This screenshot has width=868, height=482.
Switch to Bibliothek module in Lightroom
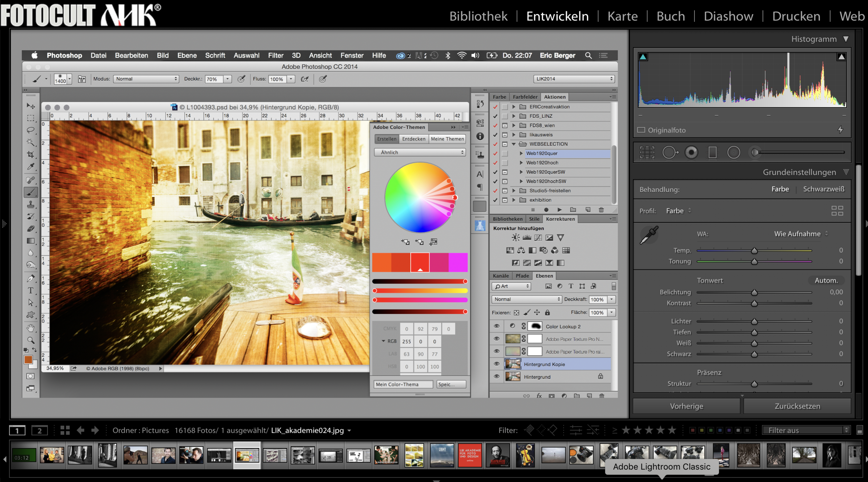coord(478,16)
